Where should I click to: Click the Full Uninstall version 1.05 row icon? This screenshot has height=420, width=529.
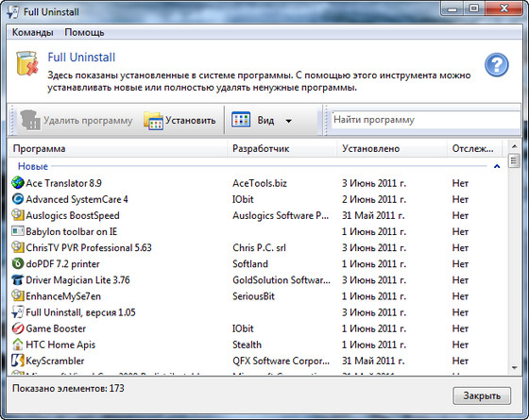(18, 311)
